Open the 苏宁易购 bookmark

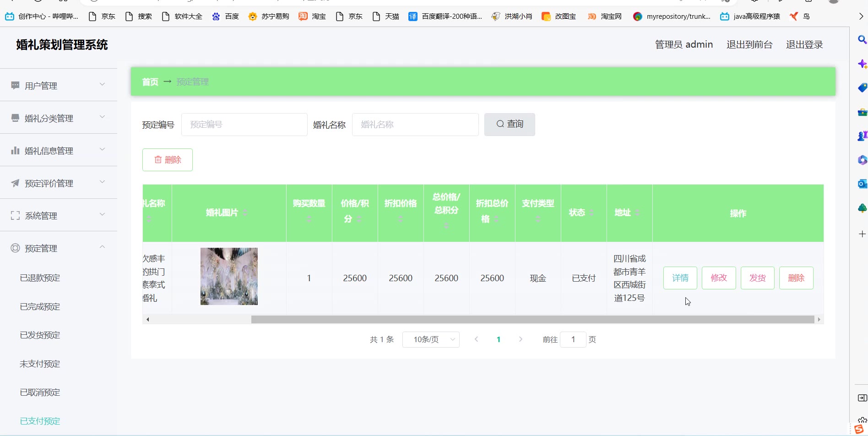(x=269, y=16)
